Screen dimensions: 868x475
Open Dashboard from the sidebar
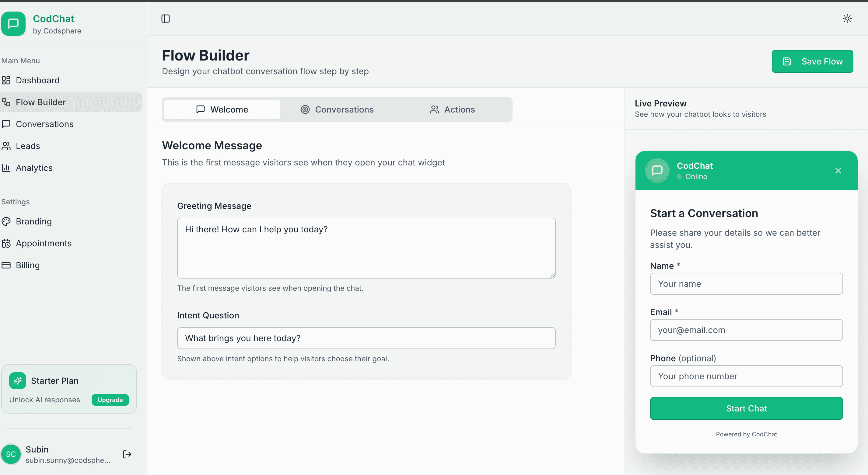tap(37, 80)
